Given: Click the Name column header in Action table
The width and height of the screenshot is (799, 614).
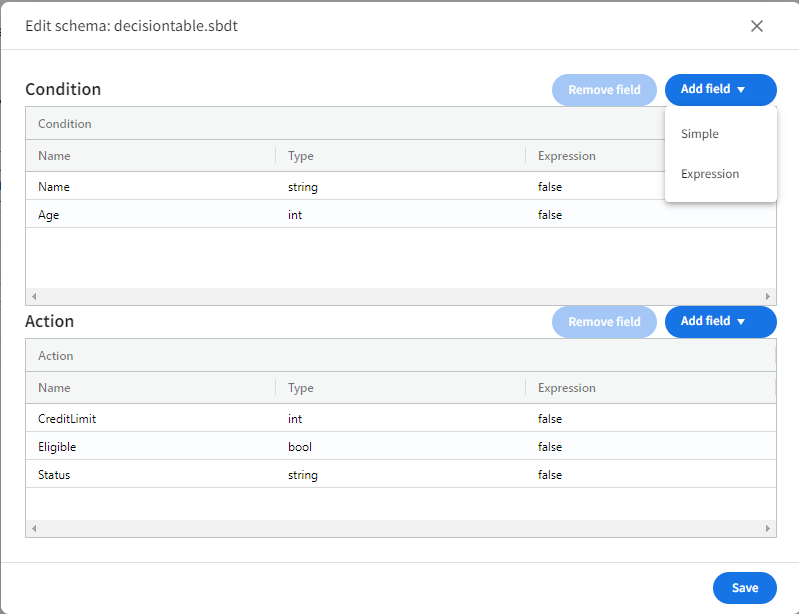Looking at the screenshot, I should [x=54, y=388].
